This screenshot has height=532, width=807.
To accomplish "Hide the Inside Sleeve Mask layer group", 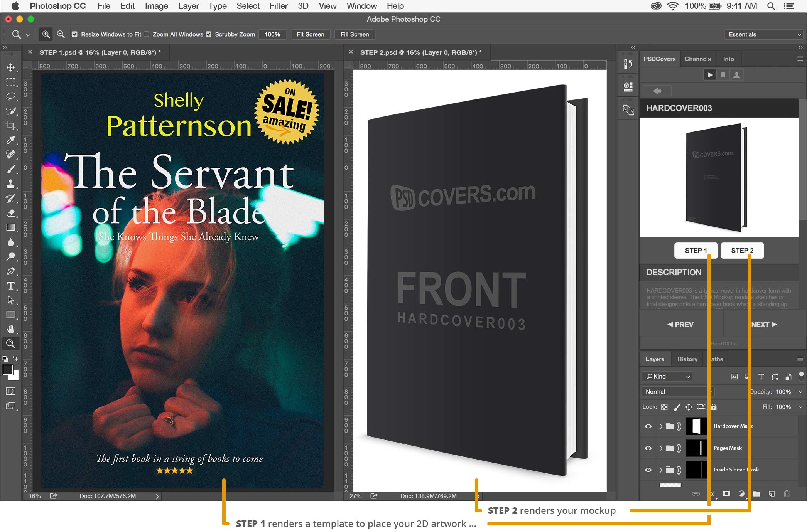I will [x=648, y=470].
